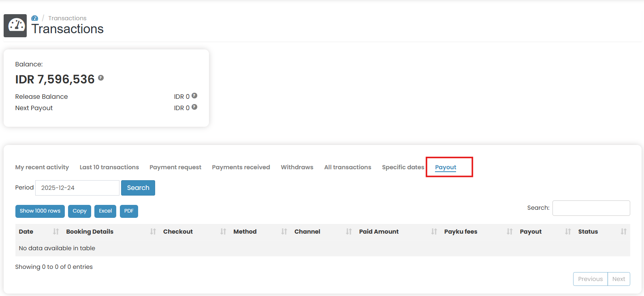Sort table by Booking Details column arrows

tap(153, 232)
